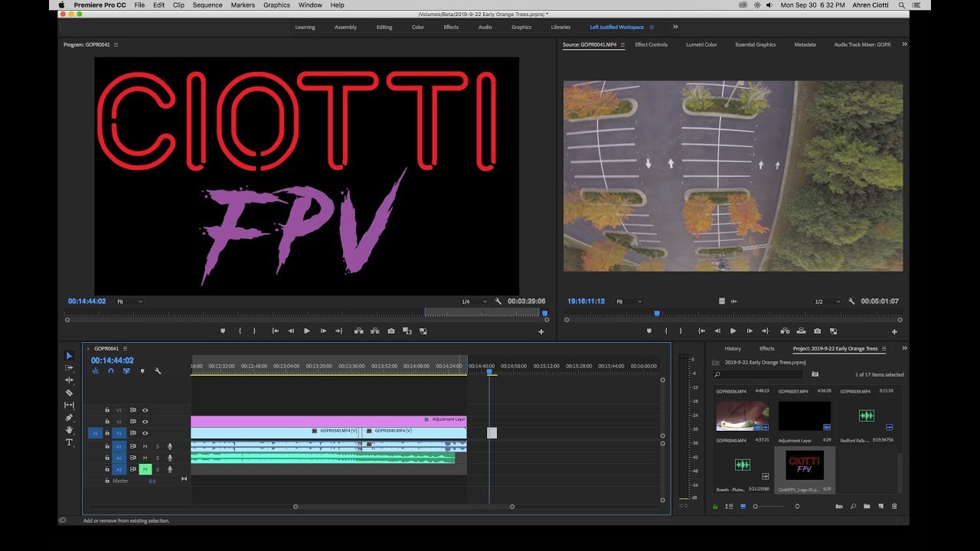Open the Sequence menu
This screenshot has height=551, width=980.
coord(207,5)
